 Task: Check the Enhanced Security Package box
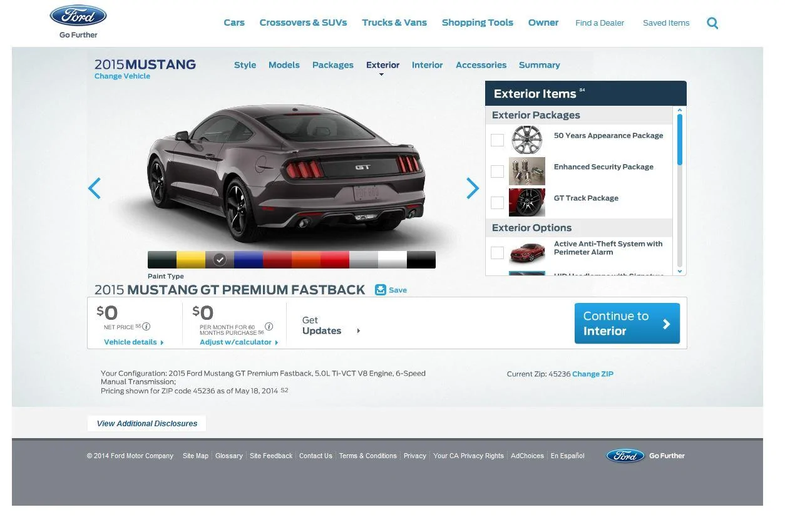(x=497, y=171)
